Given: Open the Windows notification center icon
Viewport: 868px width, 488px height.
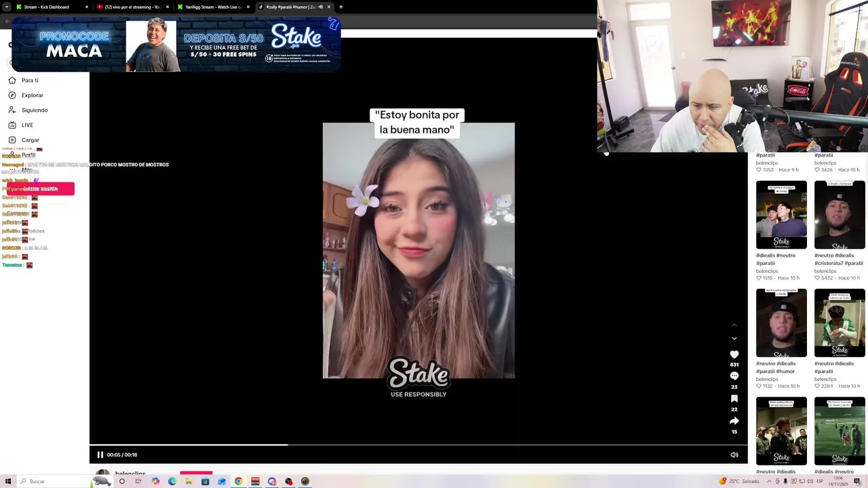Looking at the screenshot, I should coord(857,481).
